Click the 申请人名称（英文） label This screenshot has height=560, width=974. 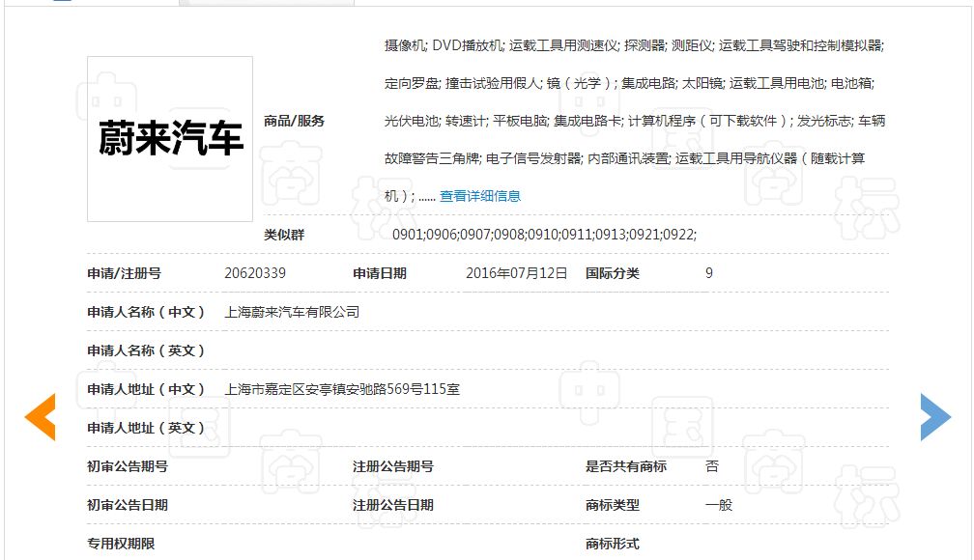(x=146, y=350)
